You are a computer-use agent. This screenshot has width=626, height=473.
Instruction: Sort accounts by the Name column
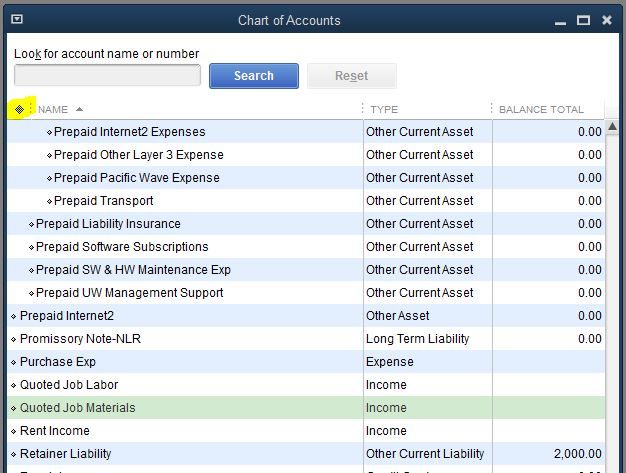tap(60, 109)
